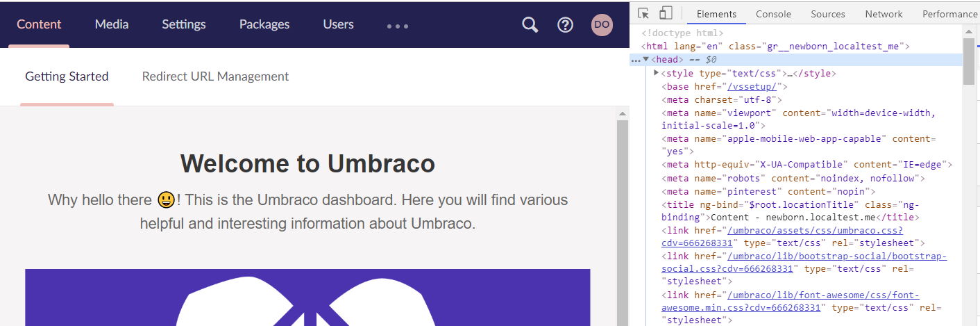Open the three-dots overflow section menu
Image resolution: width=980 pixels, height=326 pixels.
398,26
